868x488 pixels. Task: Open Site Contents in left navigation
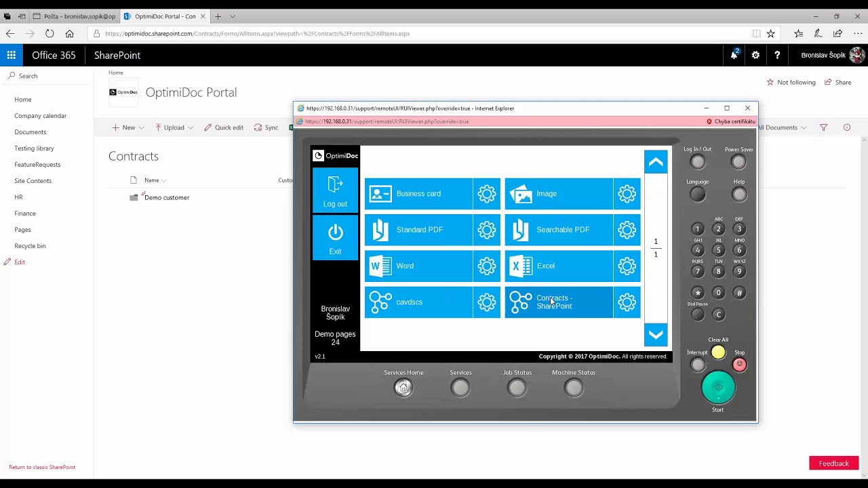pyautogui.click(x=33, y=181)
